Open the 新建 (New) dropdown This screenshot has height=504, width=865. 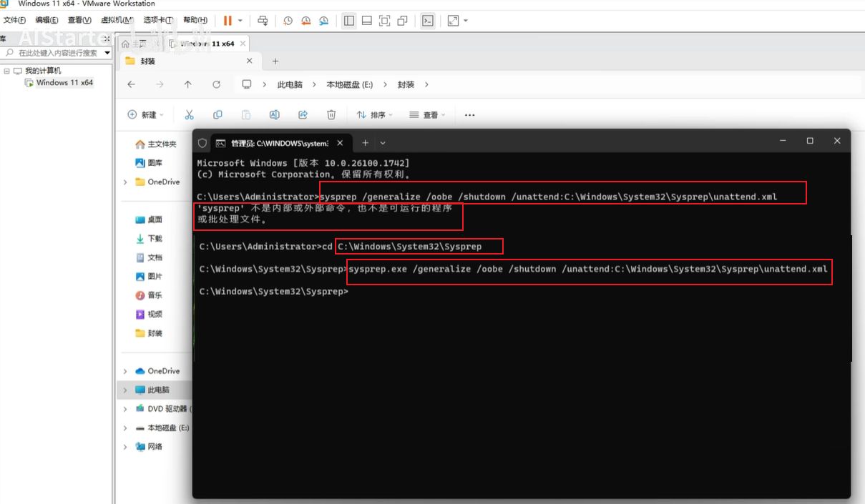(145, 114)
